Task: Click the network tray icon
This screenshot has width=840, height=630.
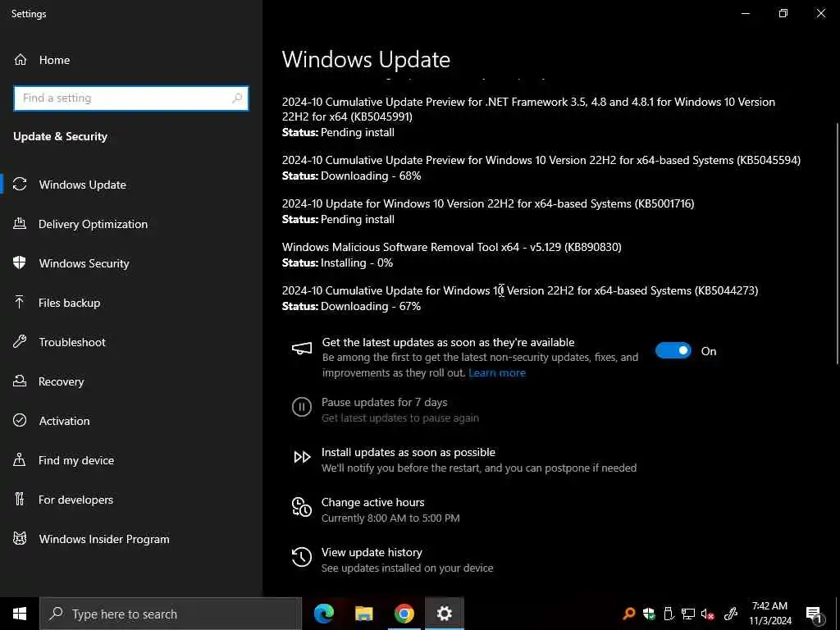Action: click(x=688, y=614)
